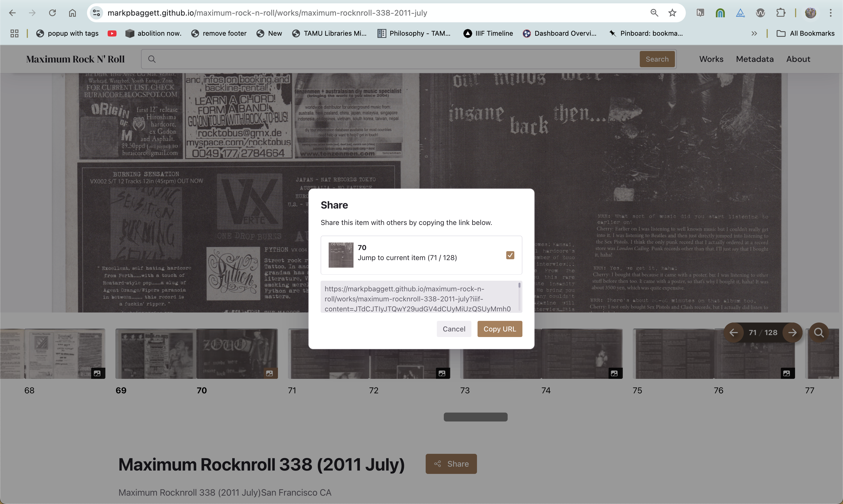The width and height of the screenshot is (843, 504).
Task: Click the next page arrow in viewer
Action: click(x=792, y=333)
